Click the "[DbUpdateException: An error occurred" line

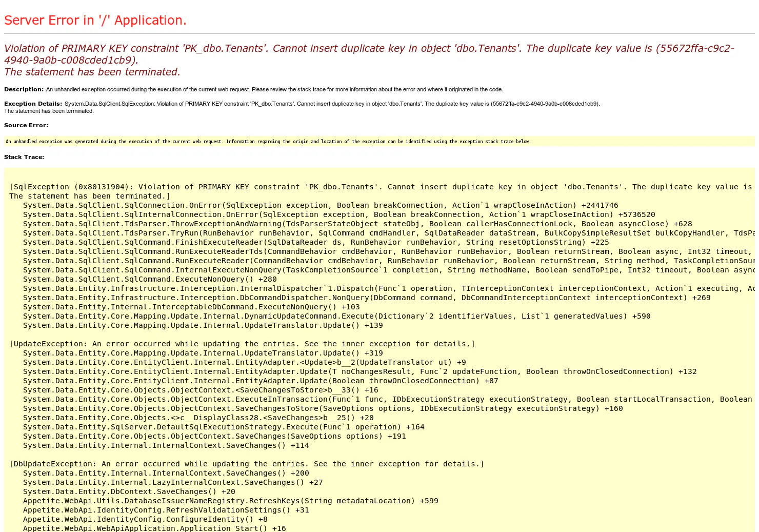click(247, 464)
